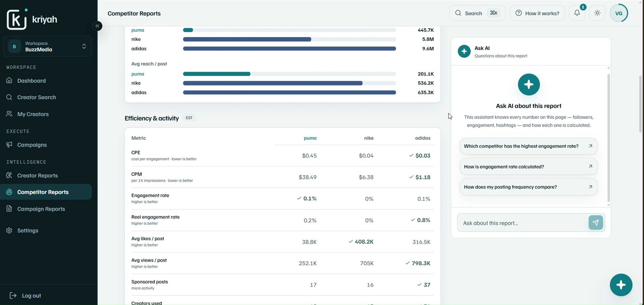Ask how engagement rate is calculated

[528, 166]
